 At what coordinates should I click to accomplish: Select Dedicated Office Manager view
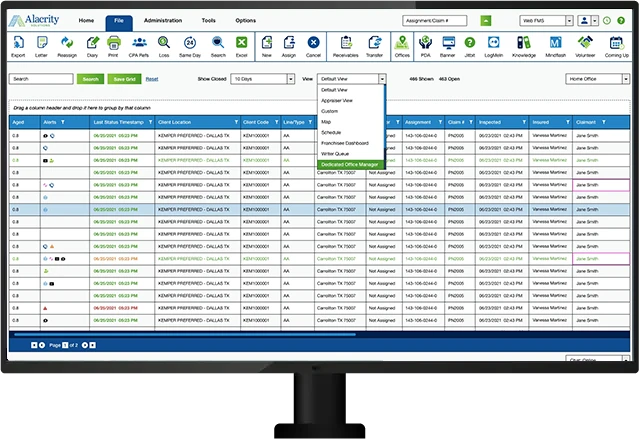point(351,164)
